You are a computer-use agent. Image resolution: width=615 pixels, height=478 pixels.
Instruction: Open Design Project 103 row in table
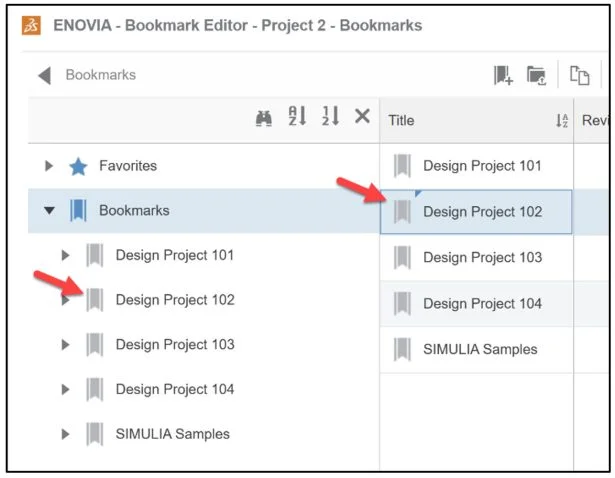click(x=482, y=257)
